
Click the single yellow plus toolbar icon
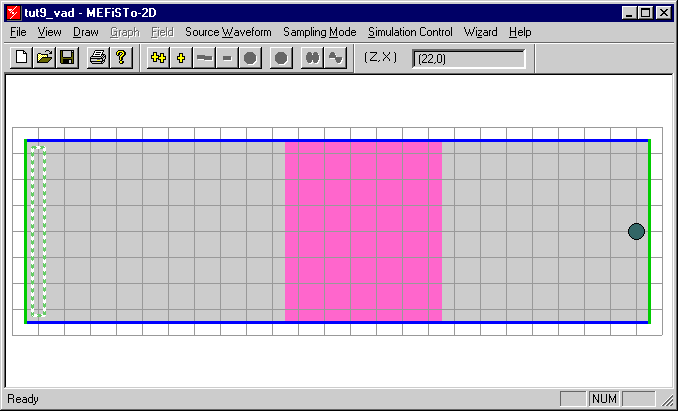point(181,57)
